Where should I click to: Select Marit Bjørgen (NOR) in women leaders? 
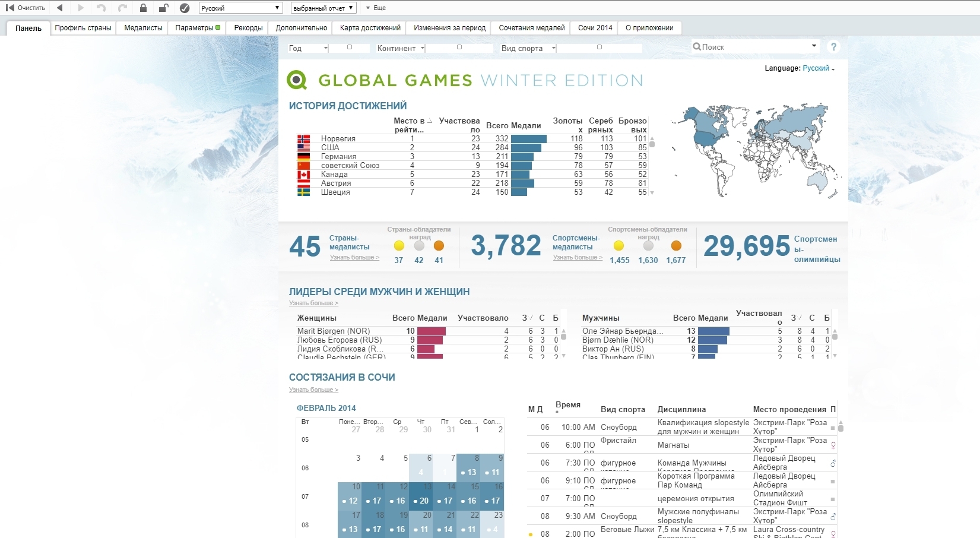pos(334,331)
